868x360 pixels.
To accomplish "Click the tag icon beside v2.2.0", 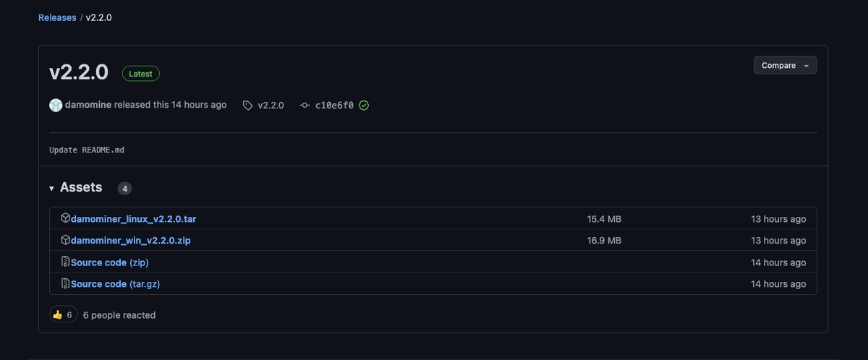I will (247, 106).
